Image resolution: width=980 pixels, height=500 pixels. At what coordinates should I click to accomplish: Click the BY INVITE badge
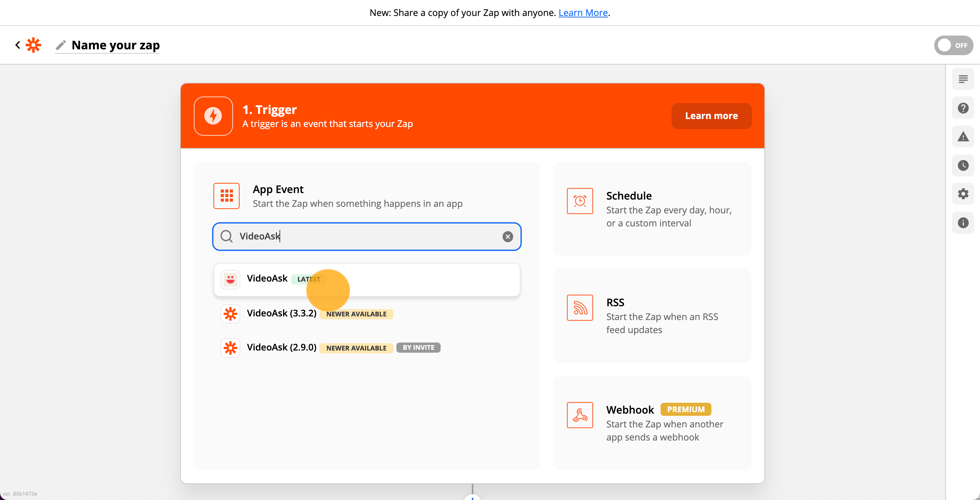coord(418,348)
